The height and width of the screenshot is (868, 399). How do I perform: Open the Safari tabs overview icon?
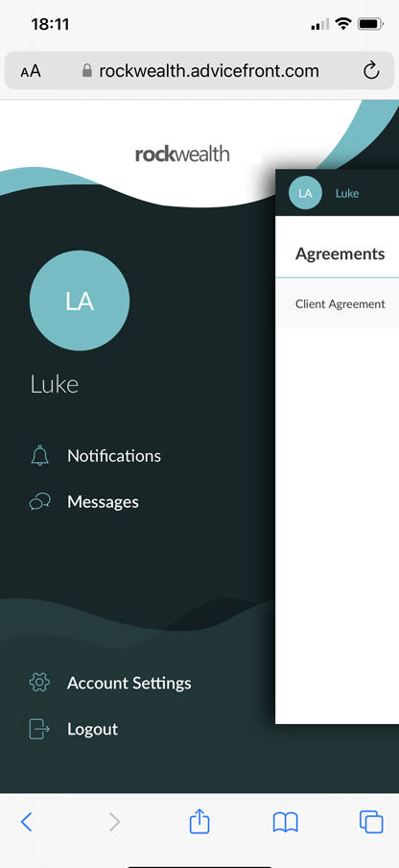pos(371,822)
